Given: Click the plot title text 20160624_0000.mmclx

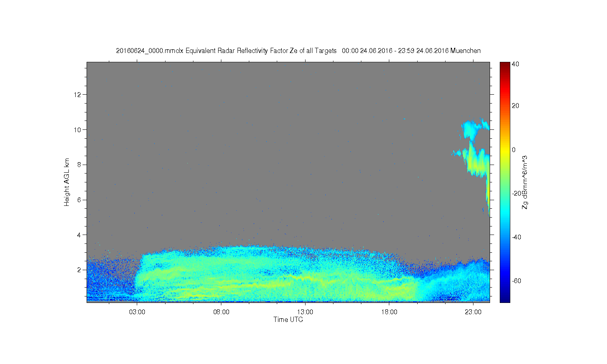Looking at the screenshot, I should pos(150,51).
